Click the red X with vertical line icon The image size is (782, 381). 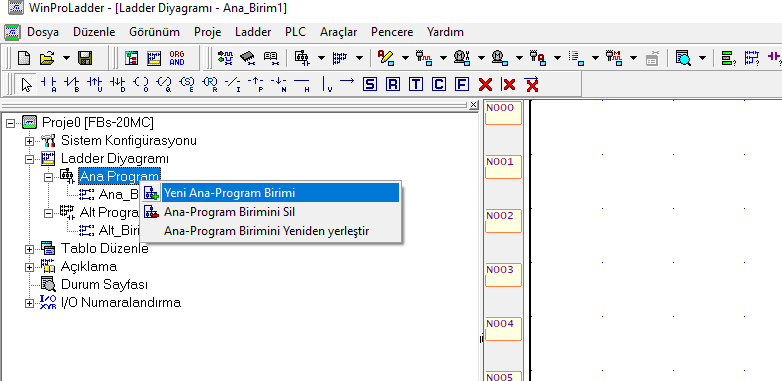tap(508, 85)
